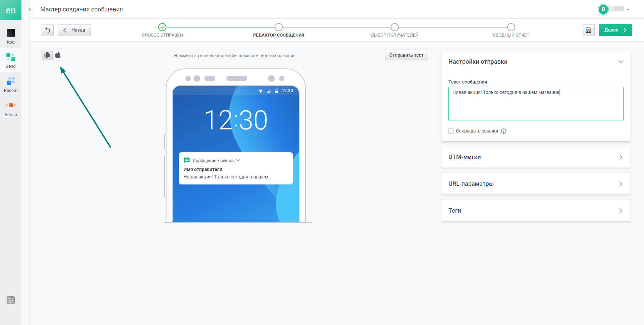Click the 'Мастер создания сообщения' title
The image size is (644, 325).
point(82,9)
